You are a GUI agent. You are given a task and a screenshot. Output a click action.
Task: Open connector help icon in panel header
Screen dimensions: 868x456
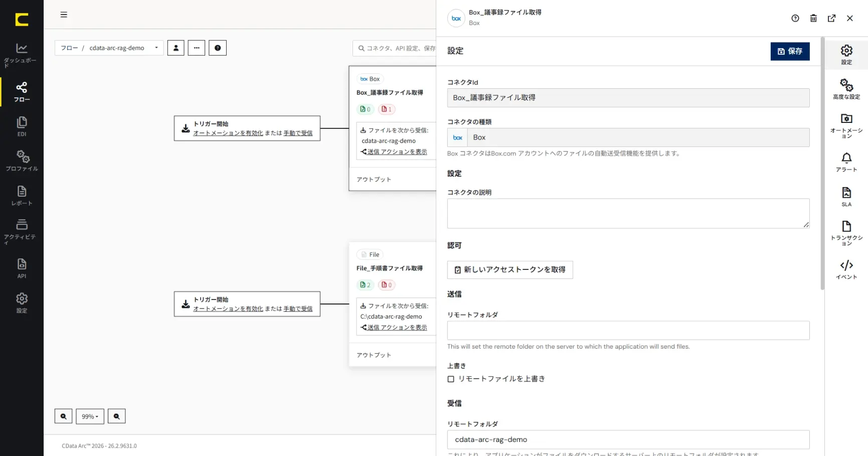pos(795,18)
